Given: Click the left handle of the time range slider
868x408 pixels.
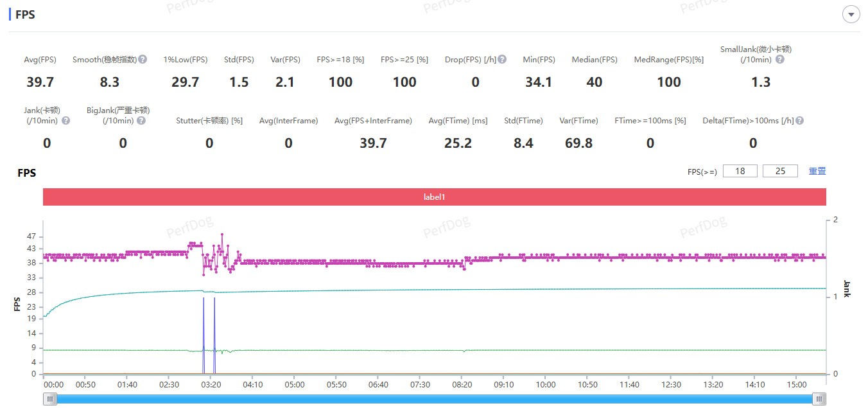Looking at the screenshot, I should [50, 399].
